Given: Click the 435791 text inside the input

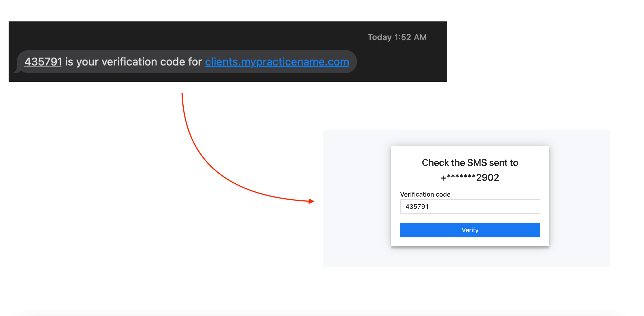Looking at the screenshot, I should point(417,207).
